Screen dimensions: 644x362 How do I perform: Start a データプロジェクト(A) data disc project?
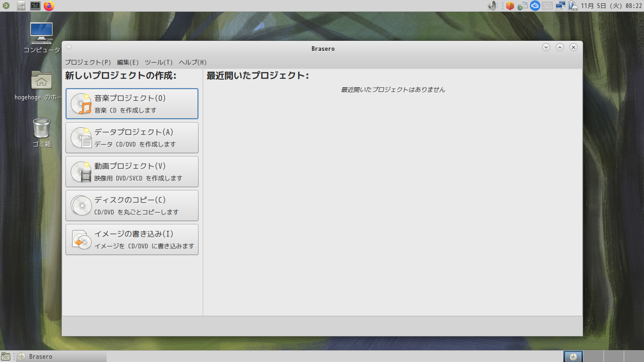132,138
